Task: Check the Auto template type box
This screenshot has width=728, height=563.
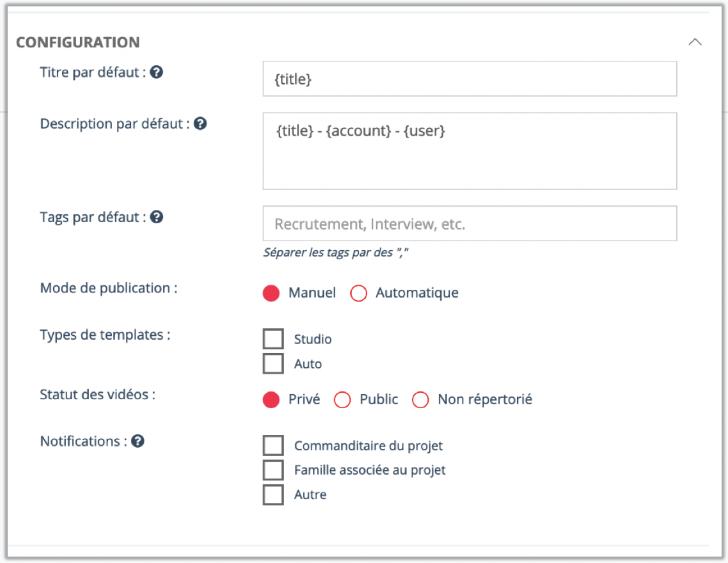Action: 273,363
